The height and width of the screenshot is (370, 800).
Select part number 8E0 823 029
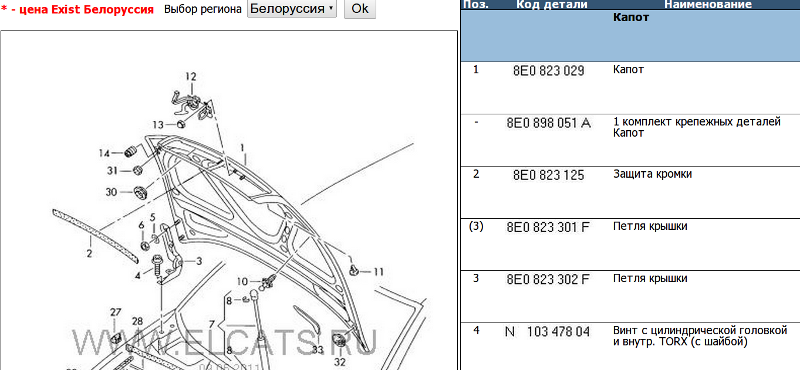[548, 70]
